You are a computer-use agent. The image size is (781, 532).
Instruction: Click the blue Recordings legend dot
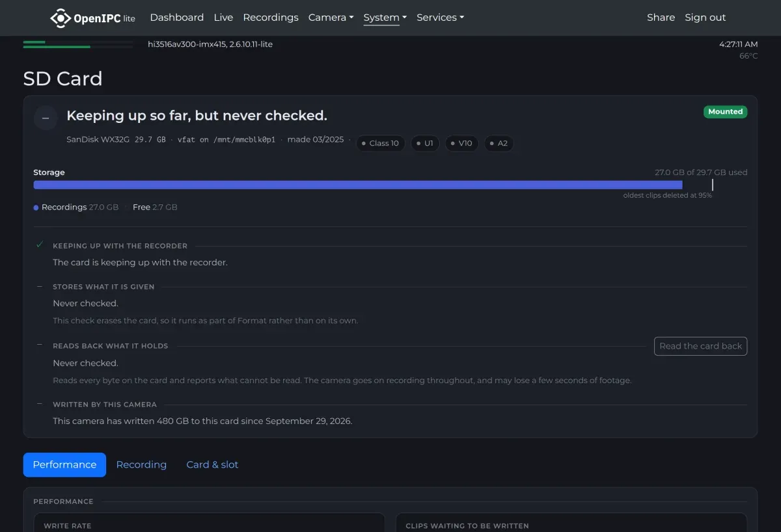click(36, 207)
